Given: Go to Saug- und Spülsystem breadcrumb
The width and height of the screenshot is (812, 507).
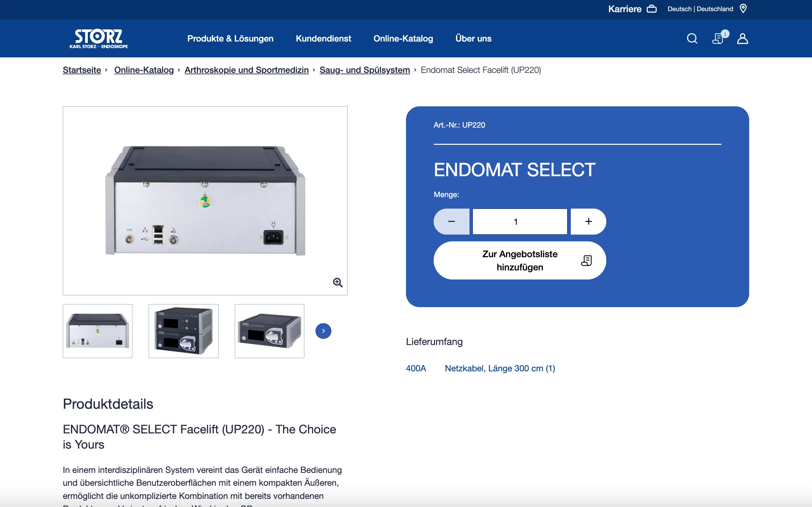Looking at the screenshot, I should (365, 70).
